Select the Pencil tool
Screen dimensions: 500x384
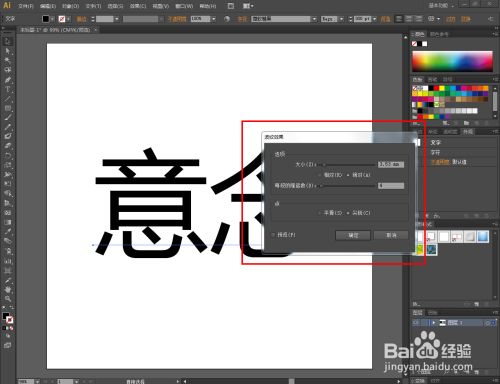[8, 127]
